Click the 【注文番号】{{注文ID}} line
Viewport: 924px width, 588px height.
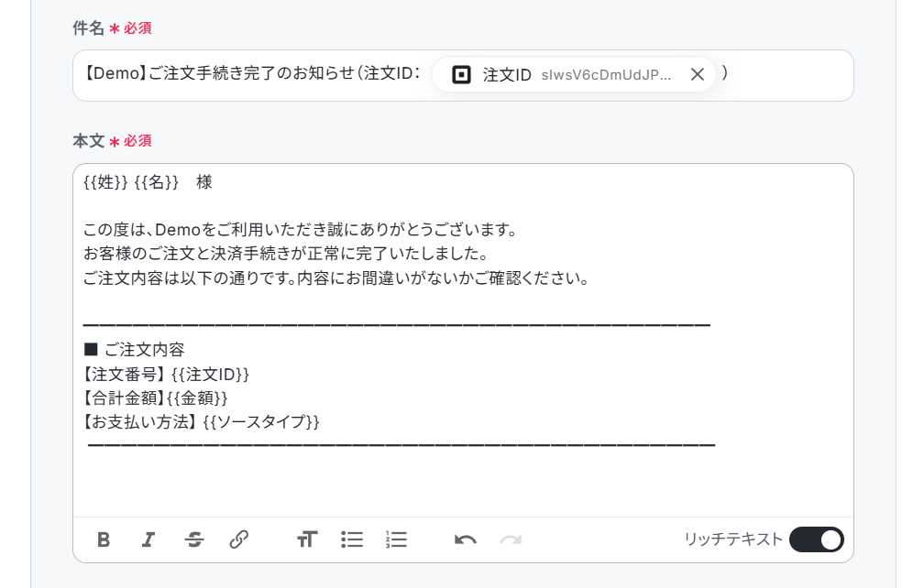pos(166,375)
